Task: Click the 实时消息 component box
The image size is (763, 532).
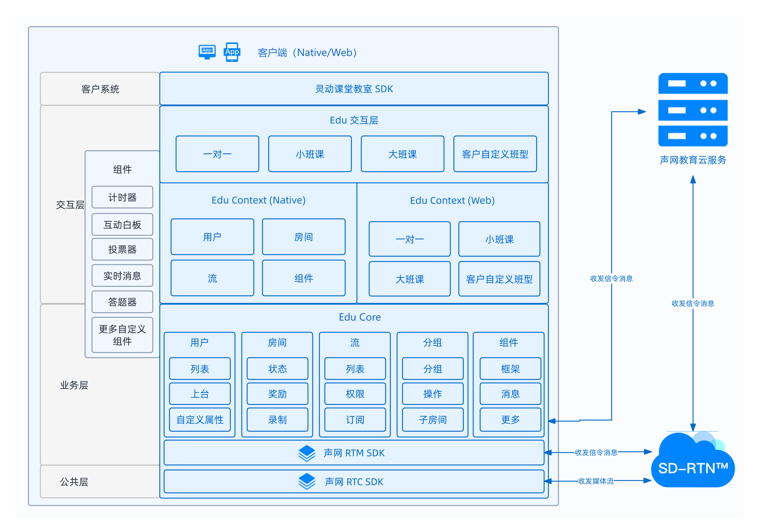Action: click(x=122, y=276)
